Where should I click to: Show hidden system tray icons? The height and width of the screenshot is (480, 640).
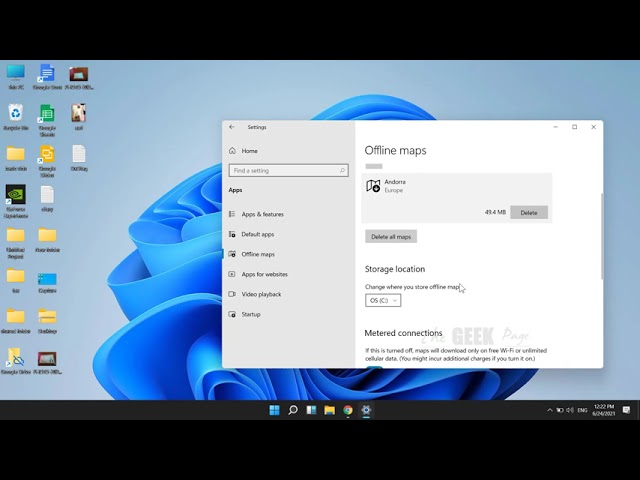[x=549, y=410]
